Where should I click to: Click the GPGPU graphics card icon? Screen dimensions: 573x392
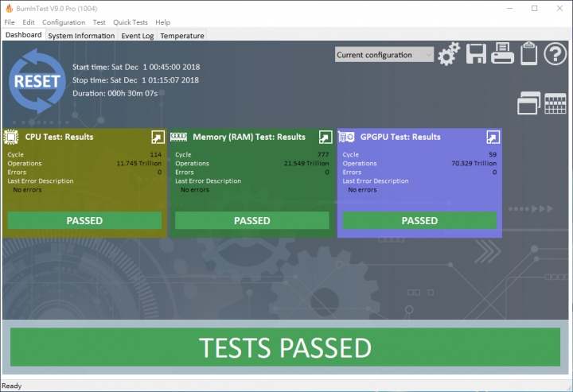346,137
